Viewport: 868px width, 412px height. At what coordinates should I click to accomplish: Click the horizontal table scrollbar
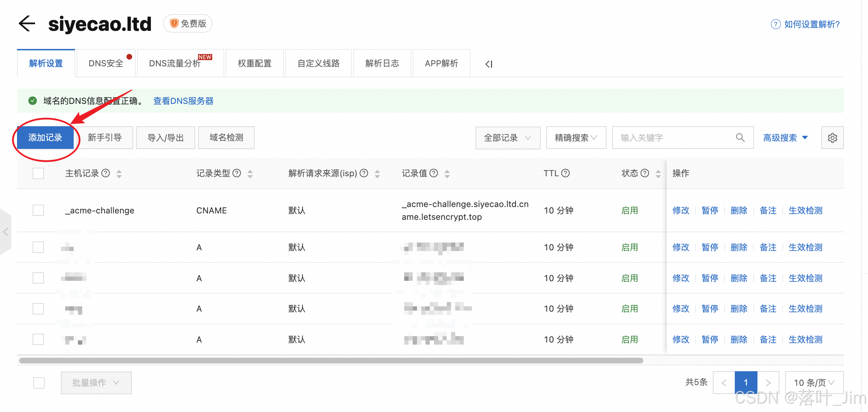coord(331,361)
